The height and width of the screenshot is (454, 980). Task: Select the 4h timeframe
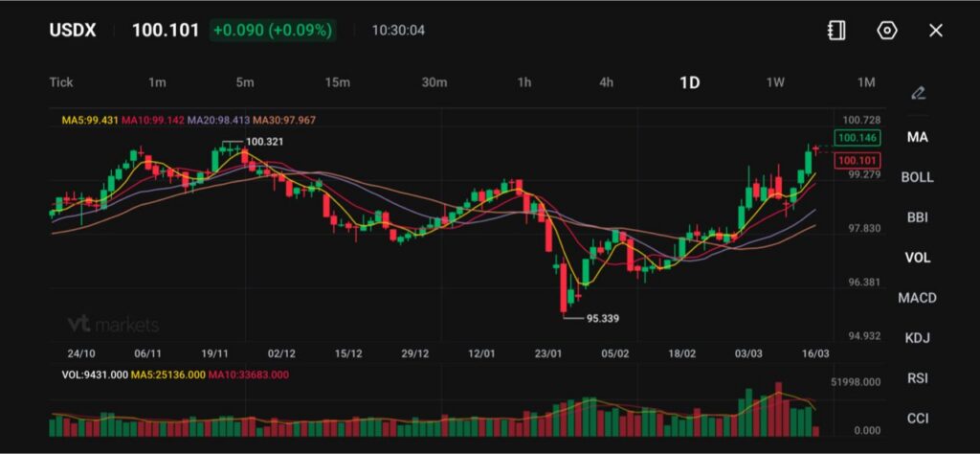[x=607, y=82]
